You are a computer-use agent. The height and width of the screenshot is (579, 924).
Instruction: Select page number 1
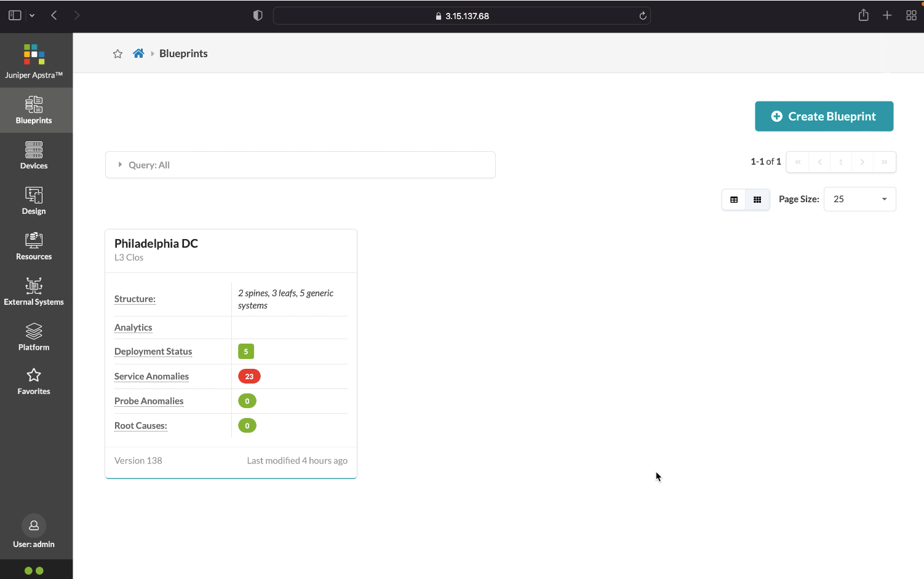[x=841, y=162]
